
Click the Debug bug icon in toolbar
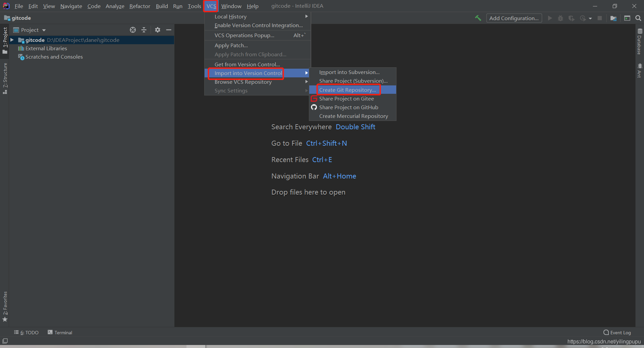pos(560,18)
